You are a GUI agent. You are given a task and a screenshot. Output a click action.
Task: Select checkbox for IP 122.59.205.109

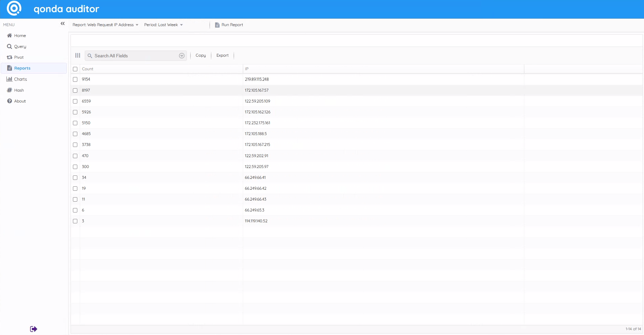point(75,101)
